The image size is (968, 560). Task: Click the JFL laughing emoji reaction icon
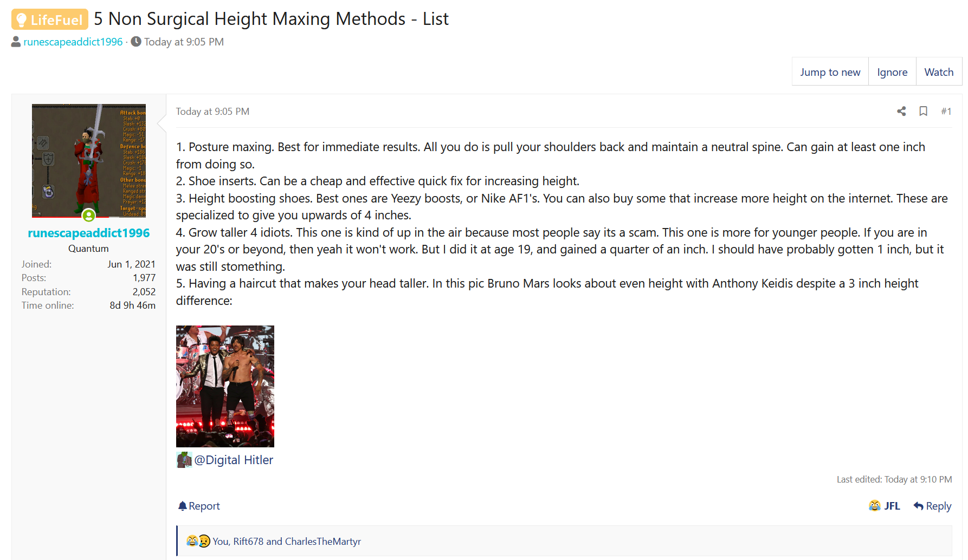coord(875,506)
